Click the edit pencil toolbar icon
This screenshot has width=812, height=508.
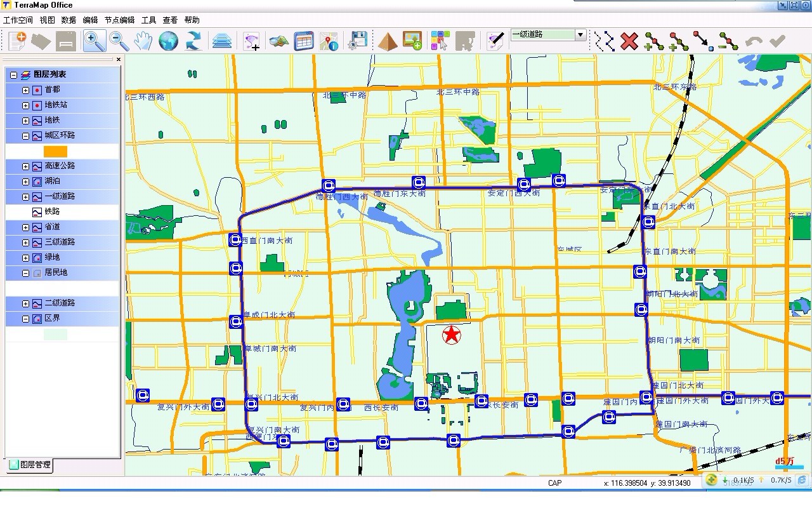click(x=495, y=41)
